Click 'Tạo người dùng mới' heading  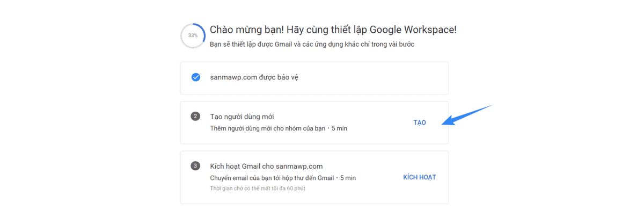pos(242,117)
